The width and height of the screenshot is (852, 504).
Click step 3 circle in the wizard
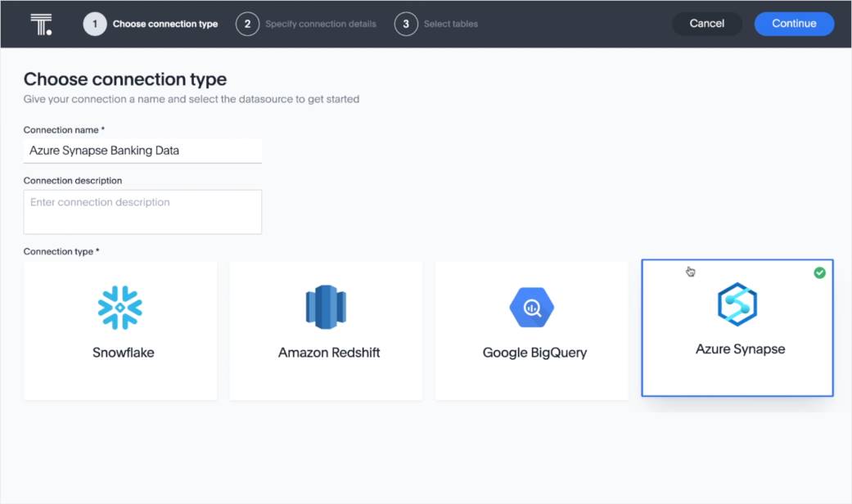click(x=406, y=24)
